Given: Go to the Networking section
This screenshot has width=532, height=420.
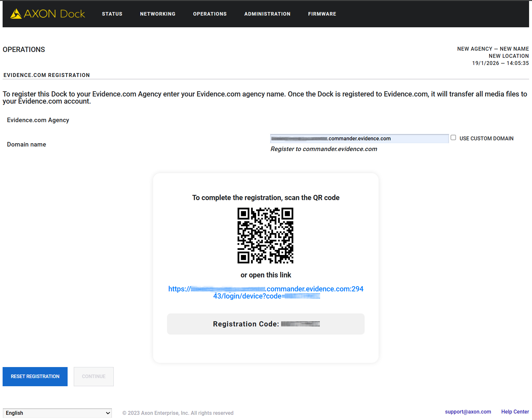Looking at the screenshot, I should tap(158, 14).
